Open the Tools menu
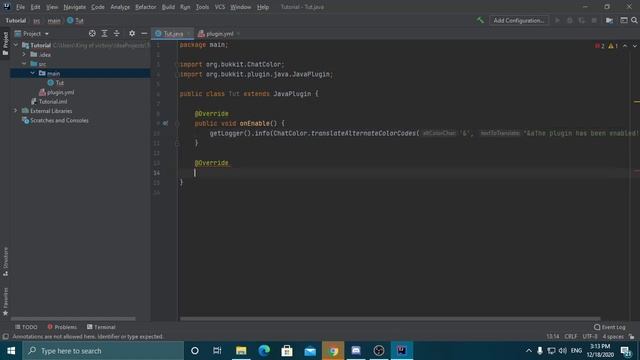Screen dimensions: 640x360 click(202, 7)
